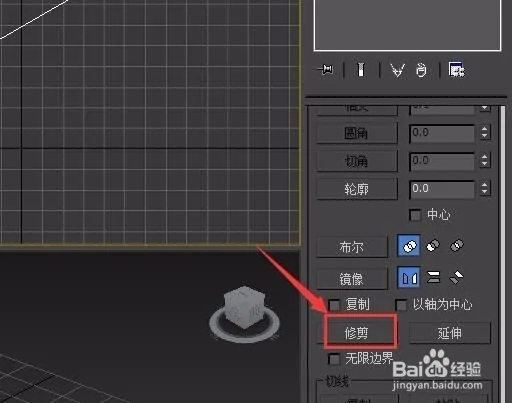
Task: Click the Pin Stack icon
Action: point(325,70)
